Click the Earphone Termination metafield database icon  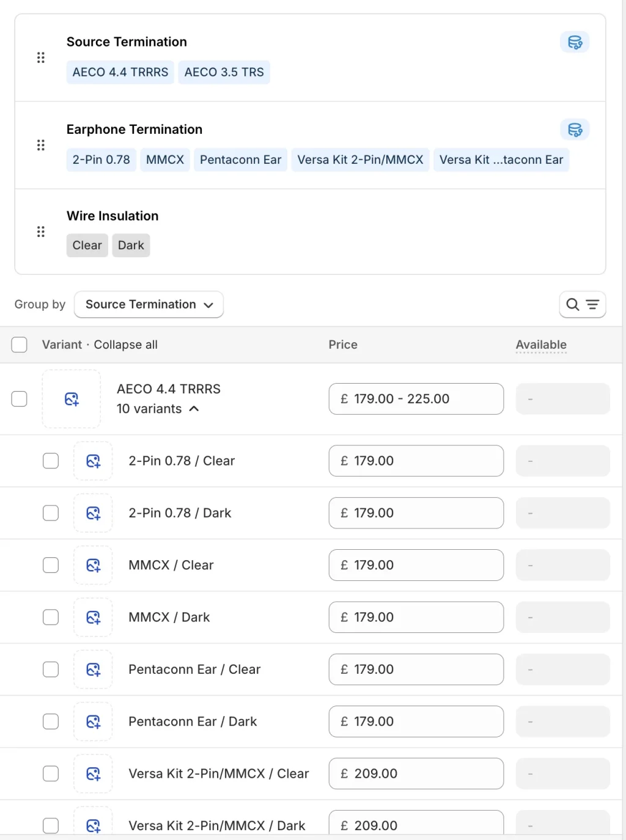(x=575, y=130)
